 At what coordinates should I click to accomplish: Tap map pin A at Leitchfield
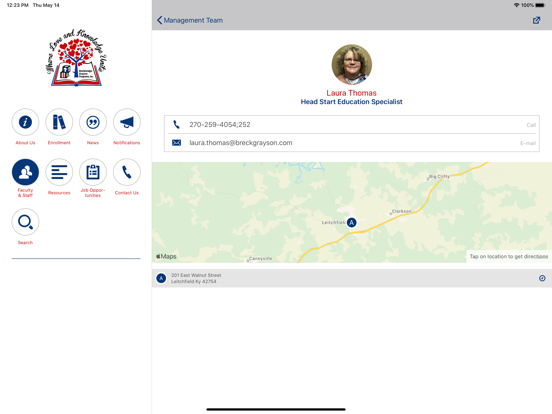[x=351, y=222]
